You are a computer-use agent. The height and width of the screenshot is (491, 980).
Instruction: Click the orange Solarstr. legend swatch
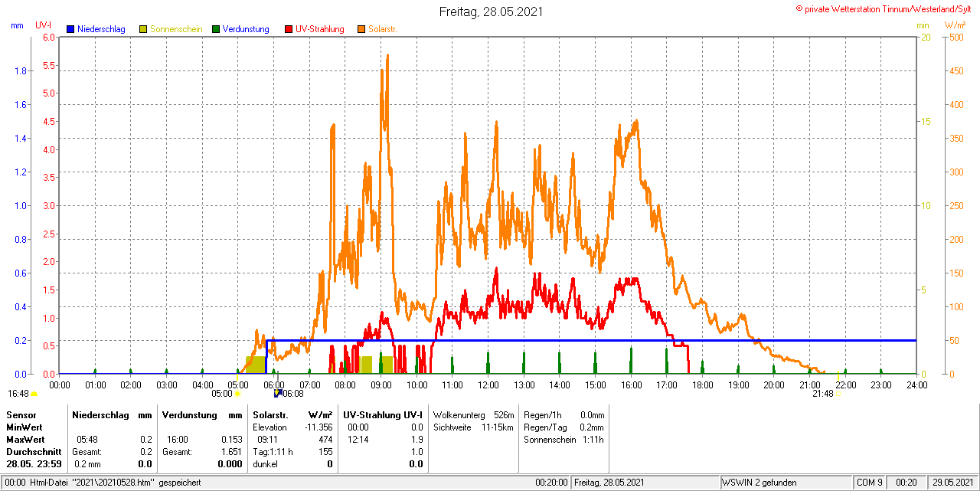click(361, 29)
